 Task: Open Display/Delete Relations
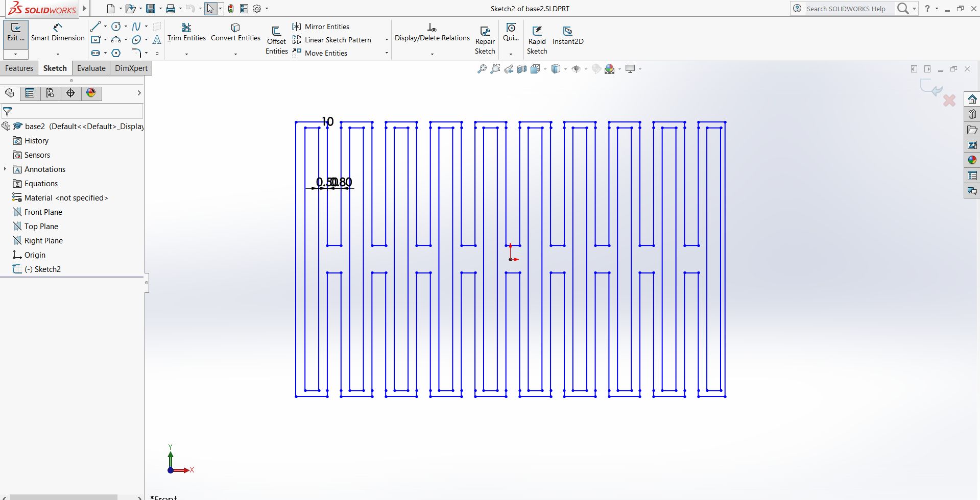tap(432, 33)
